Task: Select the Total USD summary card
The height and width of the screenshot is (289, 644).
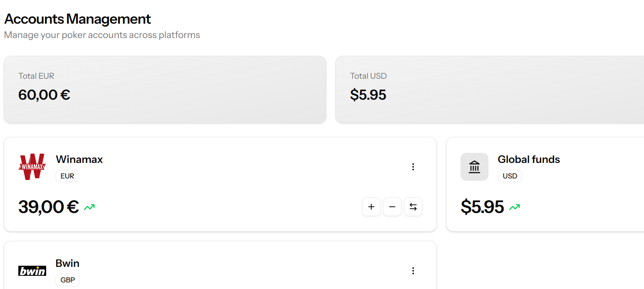Action: point(489,90)
